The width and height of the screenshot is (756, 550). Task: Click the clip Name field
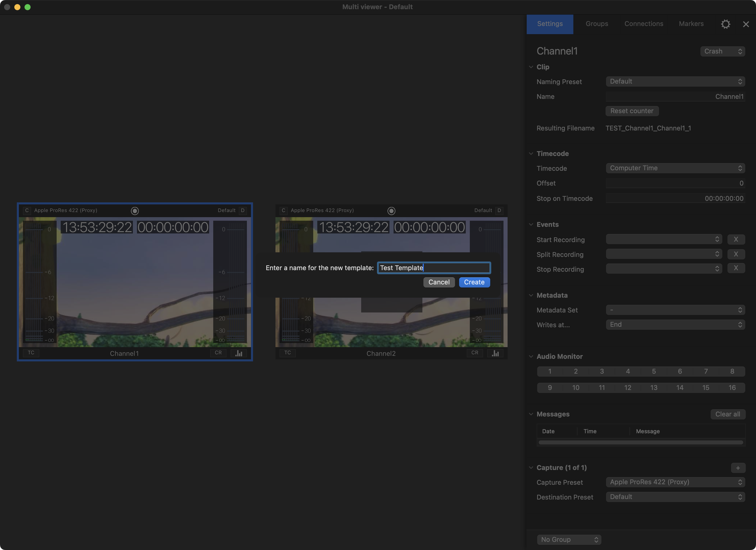point(675,97)
